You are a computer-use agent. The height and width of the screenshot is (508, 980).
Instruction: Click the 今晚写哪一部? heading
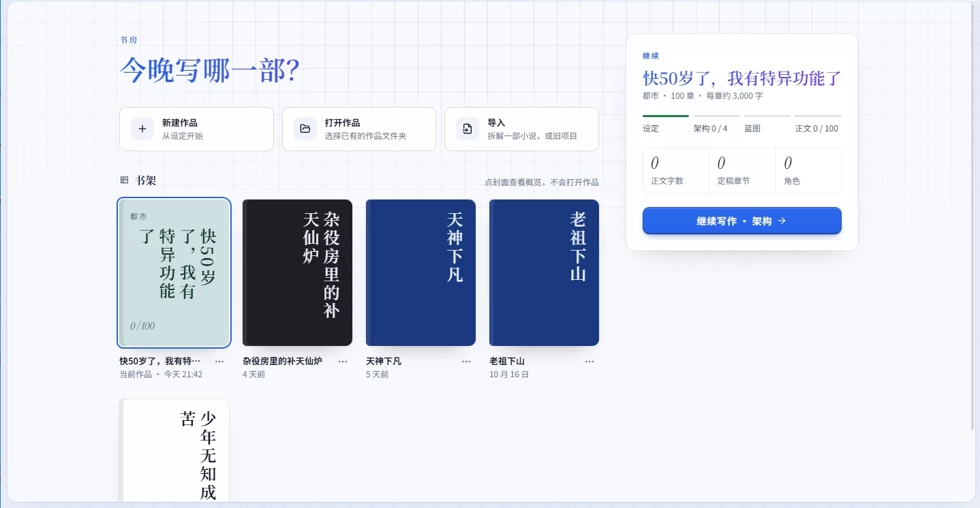click(x=210, y=70)
